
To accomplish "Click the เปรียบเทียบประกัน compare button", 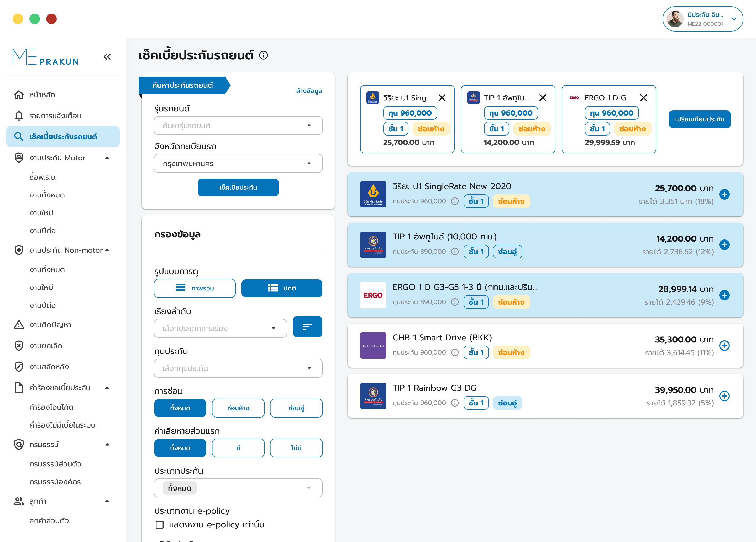I will click(x=699, y=119).
